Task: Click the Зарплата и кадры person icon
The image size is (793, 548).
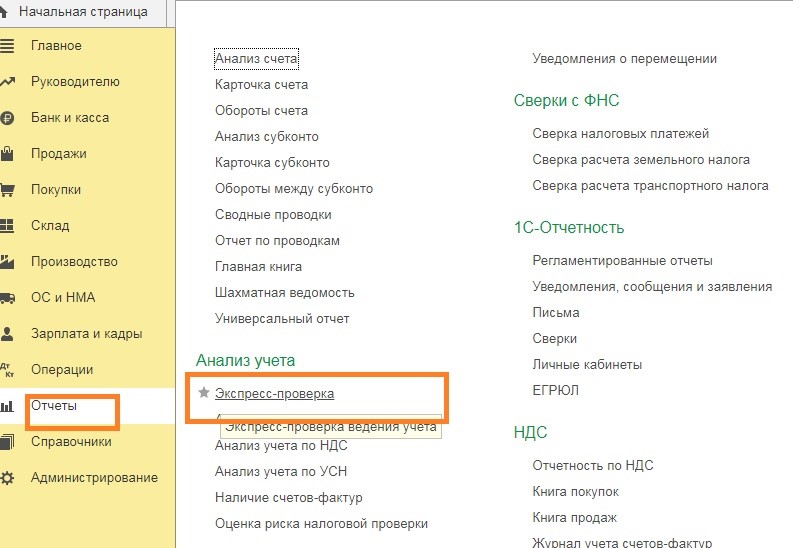Action: tap(7, 334)
